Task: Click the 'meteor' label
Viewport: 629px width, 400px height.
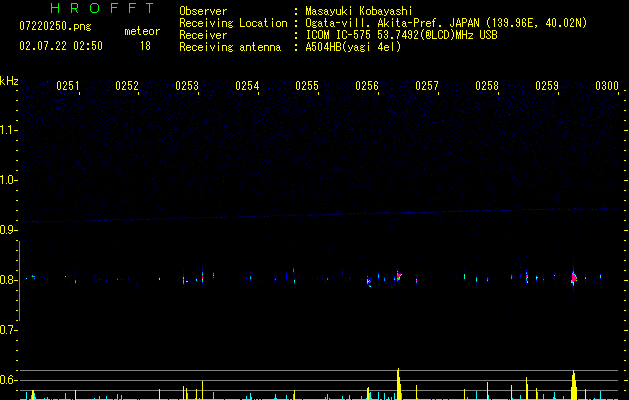Action: pyautogui.click(x=142, y=31)
